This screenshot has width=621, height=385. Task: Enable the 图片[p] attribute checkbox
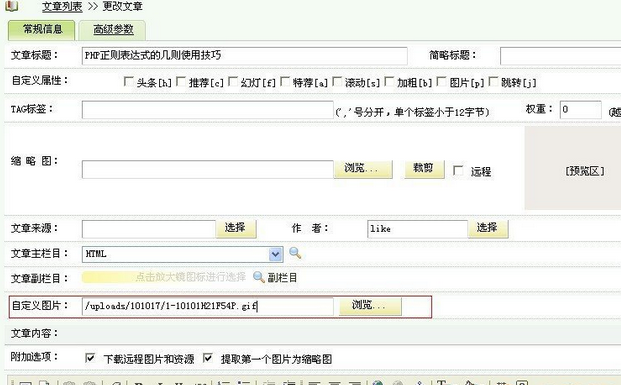point(441,82)
